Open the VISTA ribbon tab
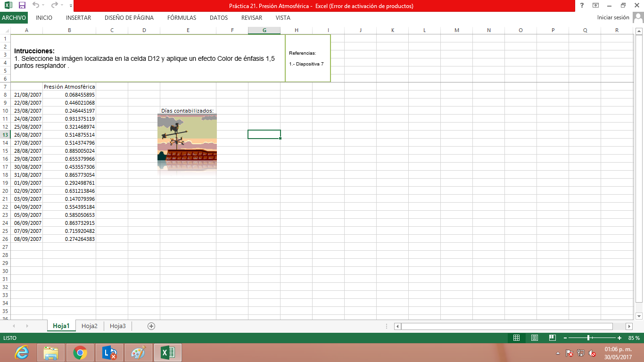 point(283,18)
